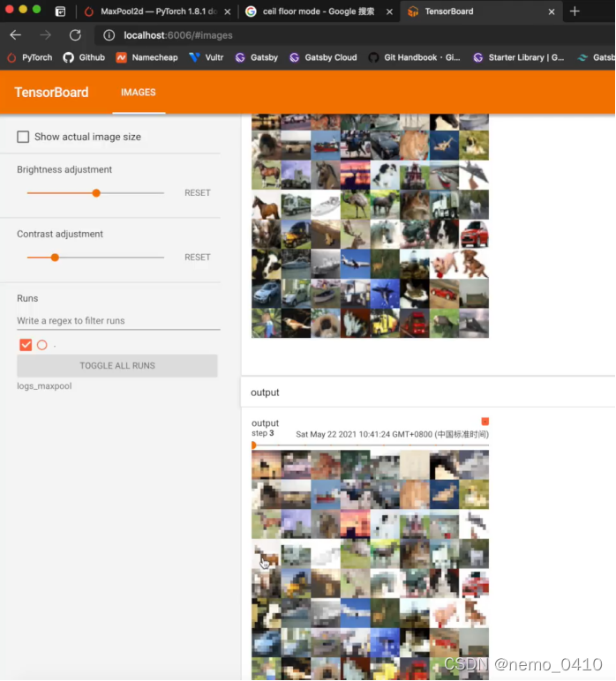The image size is (616, 681).
Task: Enable Show actual image size checkbox
Action: pos(23,137)
